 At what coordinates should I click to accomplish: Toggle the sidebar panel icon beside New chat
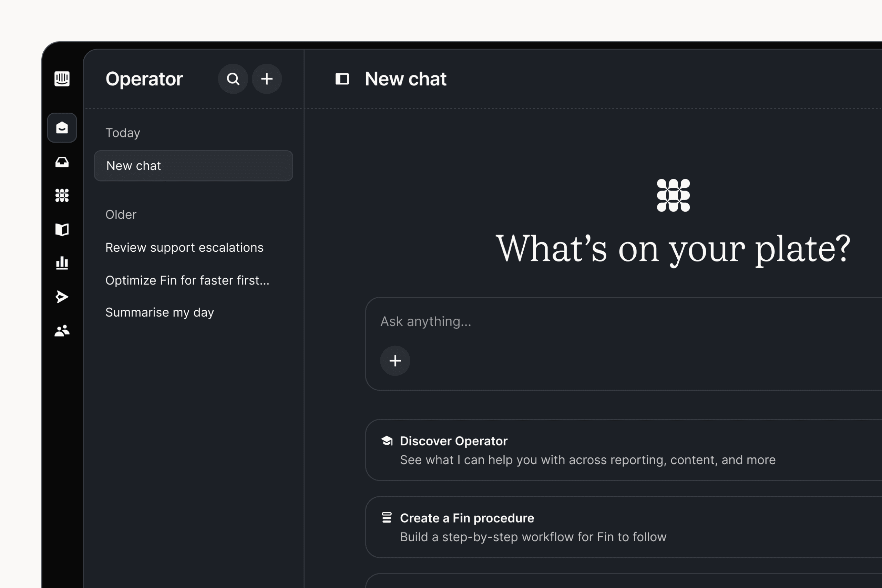point(342,79)
